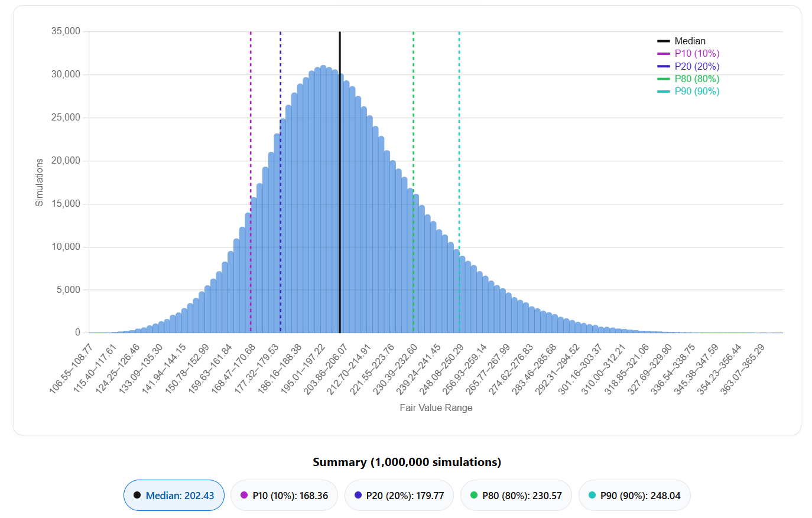Select the P90 (90%): 248.04 pill
This screenshot has height=518, width=812.
(x=634, y=495)
